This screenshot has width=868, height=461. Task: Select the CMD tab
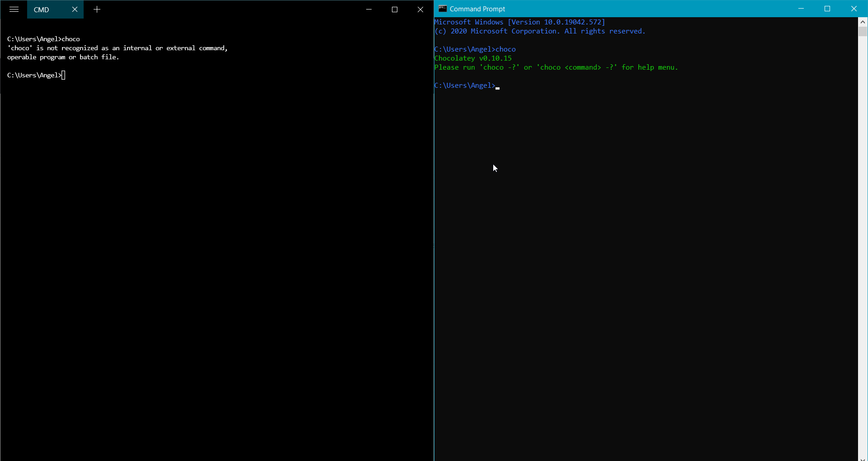point(42,9)
